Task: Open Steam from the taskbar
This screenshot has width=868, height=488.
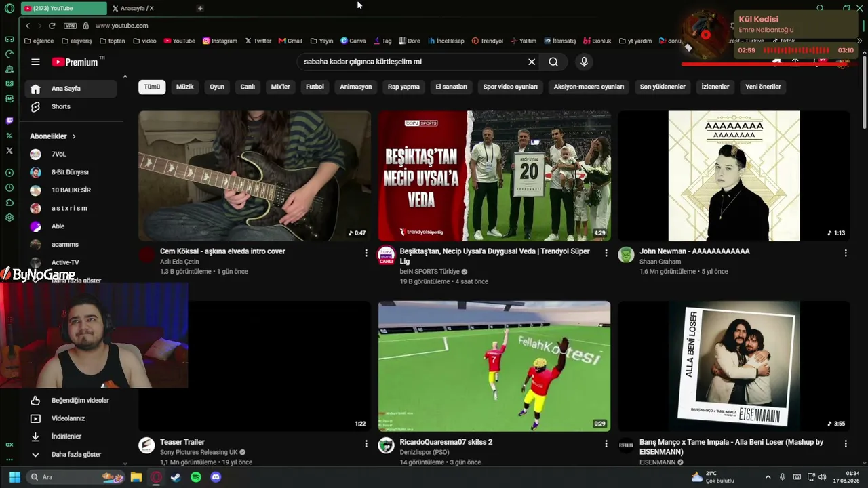Action: click(x=176, y=477)
